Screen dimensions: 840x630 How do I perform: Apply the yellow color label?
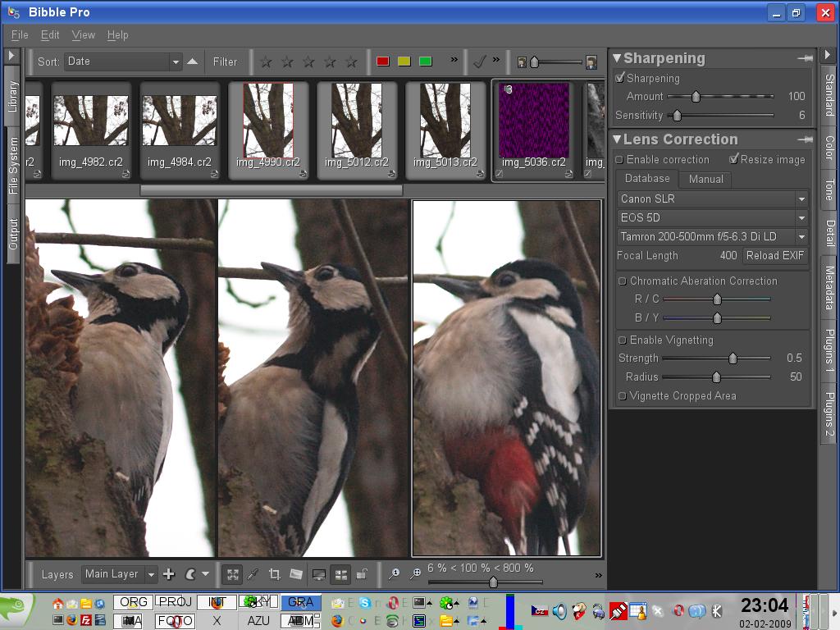(x=404, y=62)
